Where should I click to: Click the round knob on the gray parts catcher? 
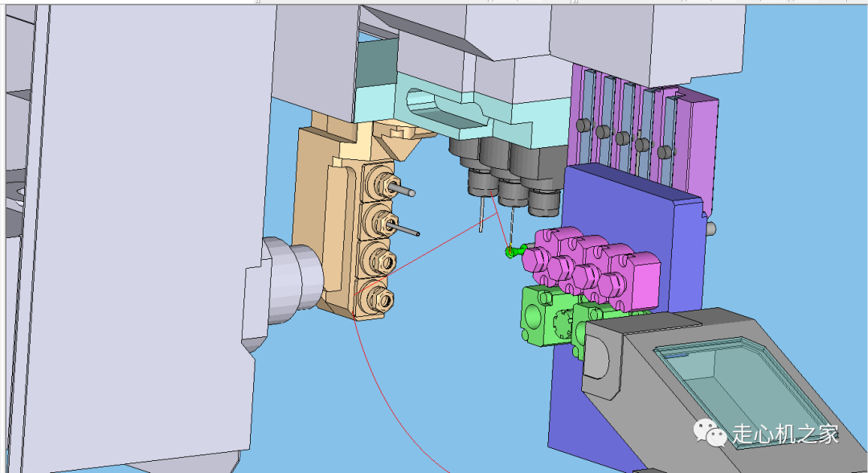click(x=596, y=358)
